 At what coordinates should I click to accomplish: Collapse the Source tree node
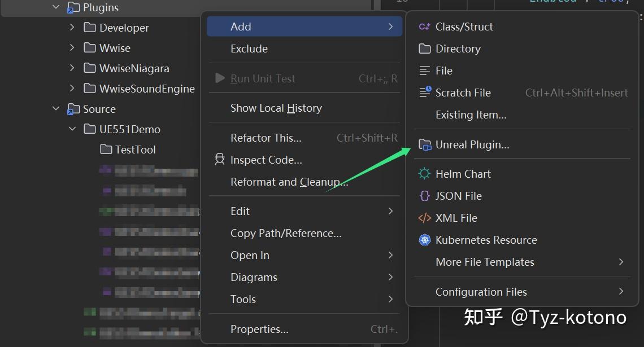pos(55,108)
